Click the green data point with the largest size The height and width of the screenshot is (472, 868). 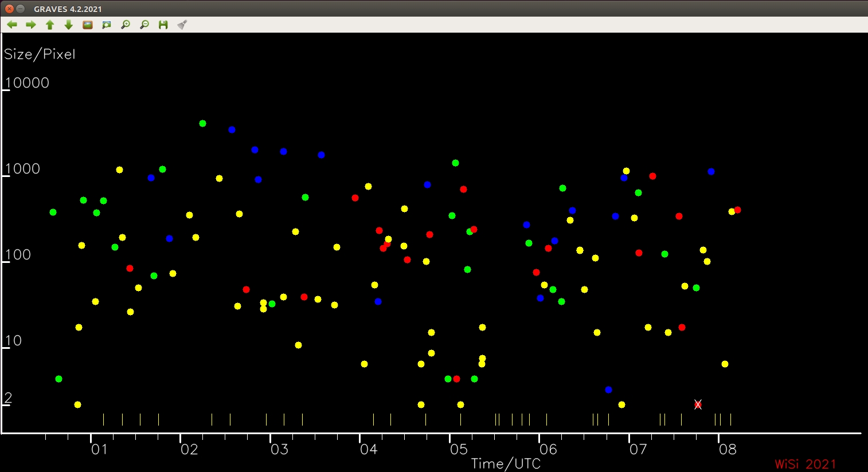tap(202, 123)
